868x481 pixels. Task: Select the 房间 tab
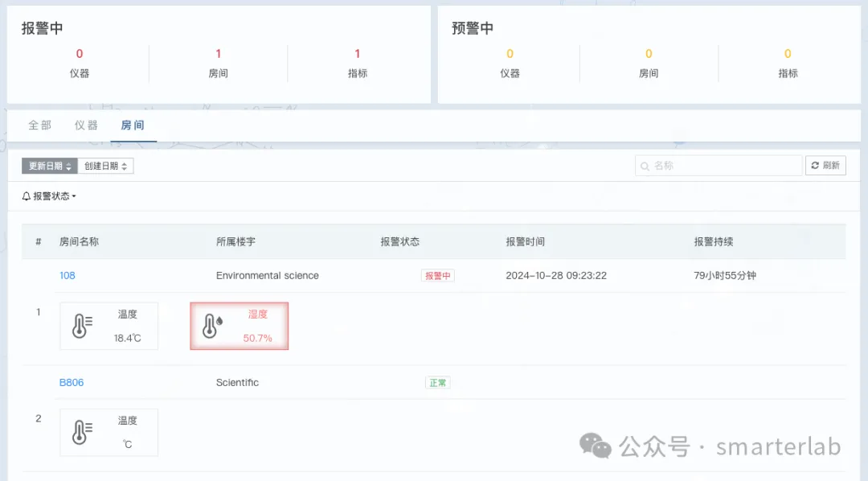(133, 125)
